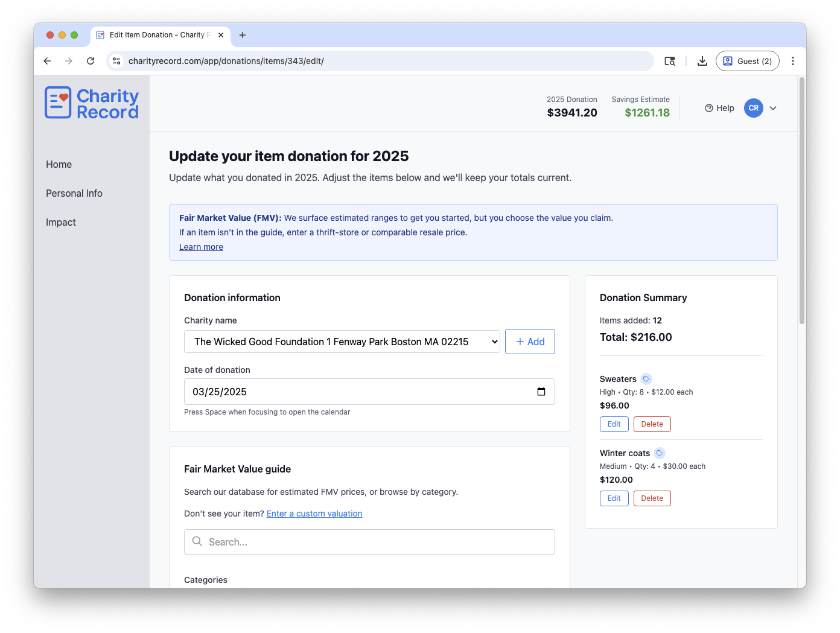
Task: Go to Home in the sidebar
Action: [x=59, y=164]
